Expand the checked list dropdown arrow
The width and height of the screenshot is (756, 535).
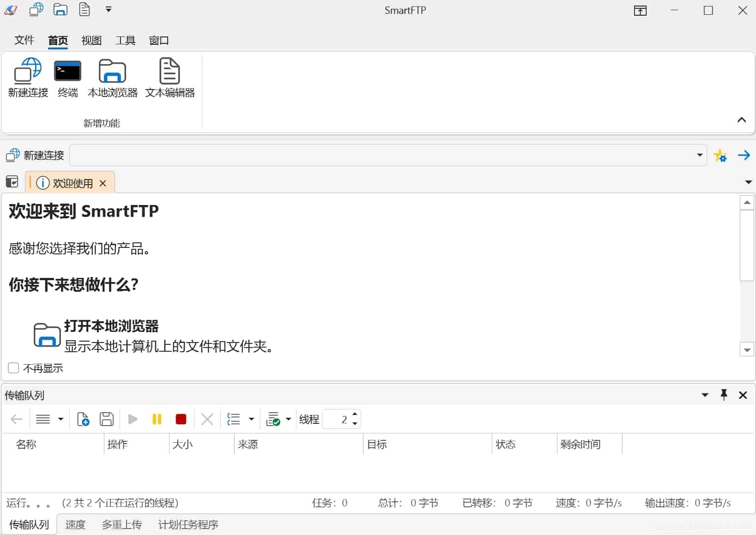click(289, 419)
